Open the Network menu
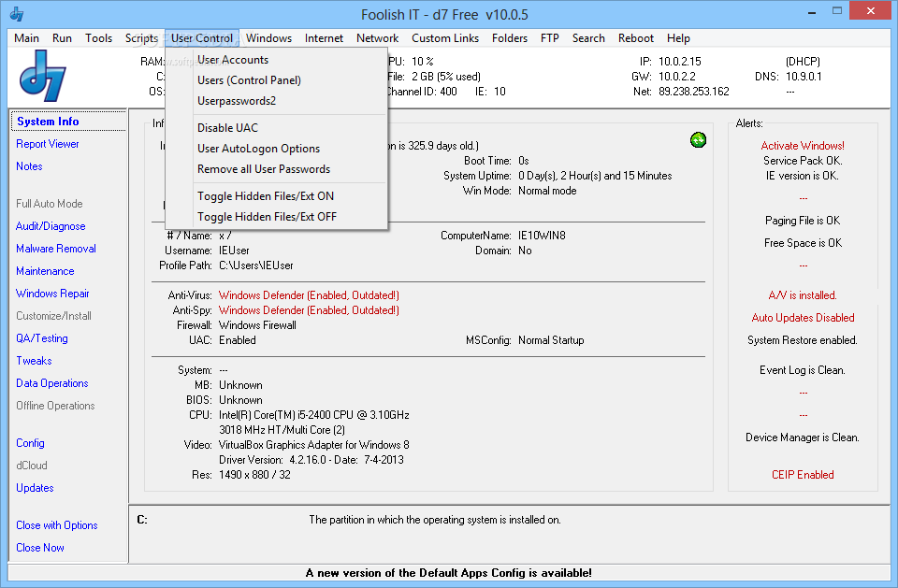The image size is (898, 588). click(377, 38)
